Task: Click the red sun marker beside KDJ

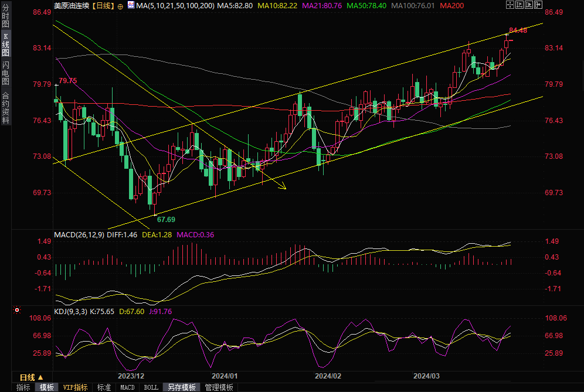Action: 17,310
